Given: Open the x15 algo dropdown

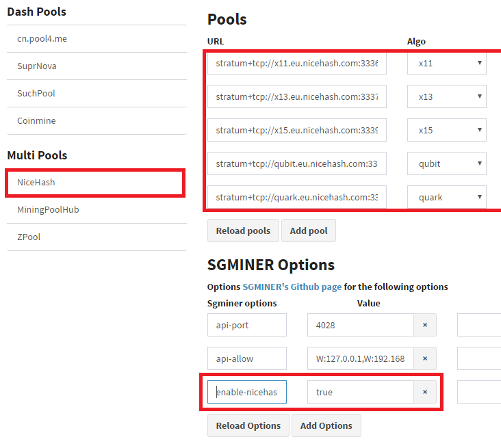Looking at the screenshot, I should (447, 130).
